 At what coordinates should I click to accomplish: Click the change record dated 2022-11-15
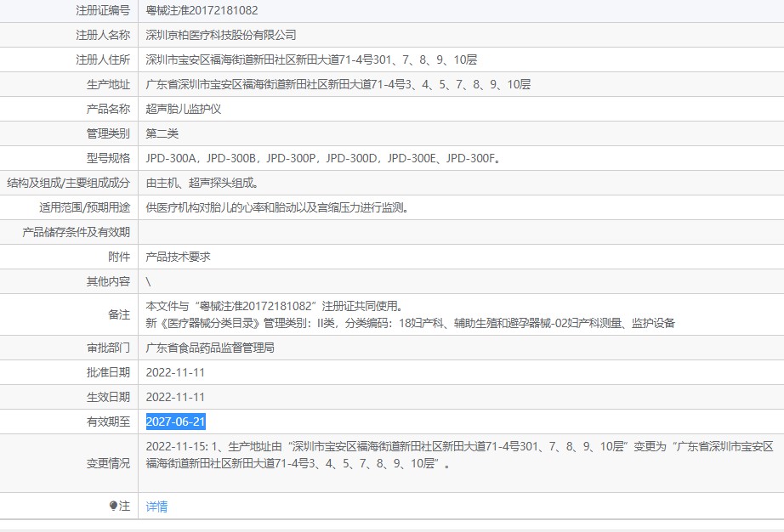459,455
